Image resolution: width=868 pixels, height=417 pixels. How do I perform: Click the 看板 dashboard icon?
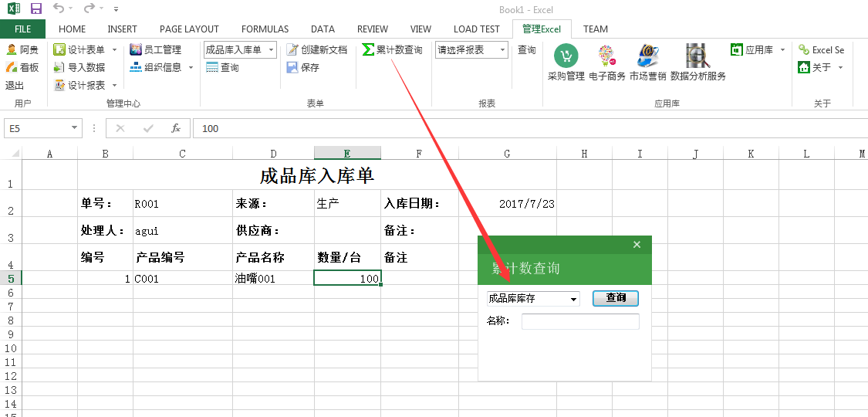11,67
